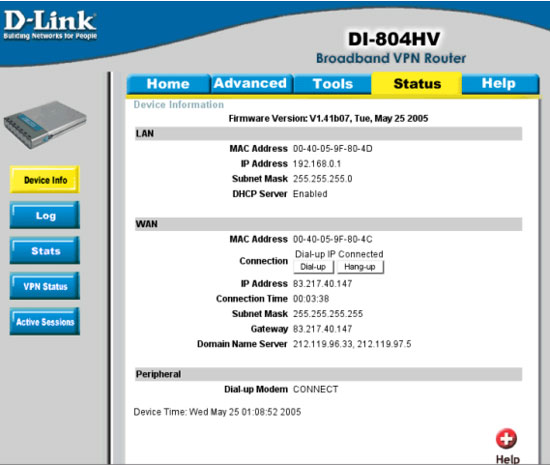Click WAN IP Address value 83.217.40.147
The image size is (550, 465).
(x=322, y=284)
